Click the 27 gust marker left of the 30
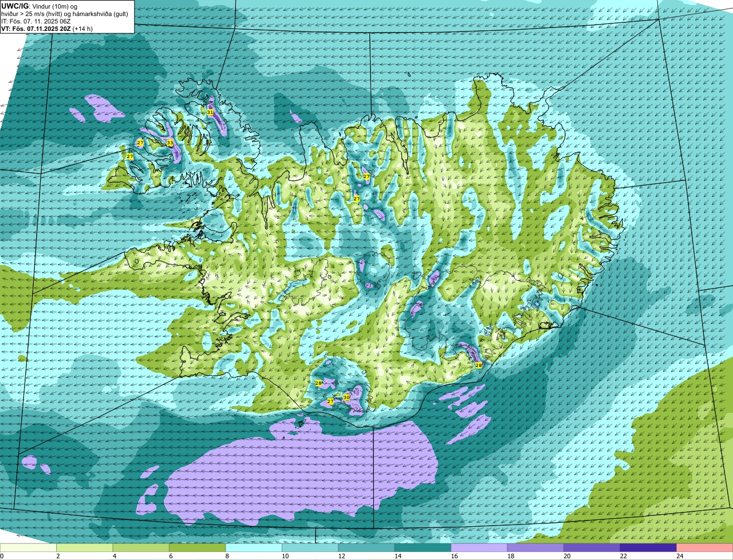This screenshot has width=733, height=560. [x=330, y=401]
